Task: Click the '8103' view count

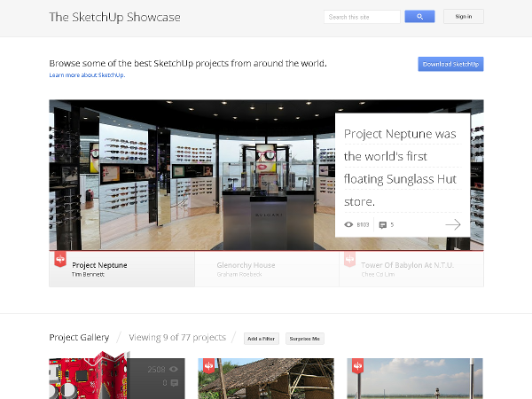Action: pos(363,224)
